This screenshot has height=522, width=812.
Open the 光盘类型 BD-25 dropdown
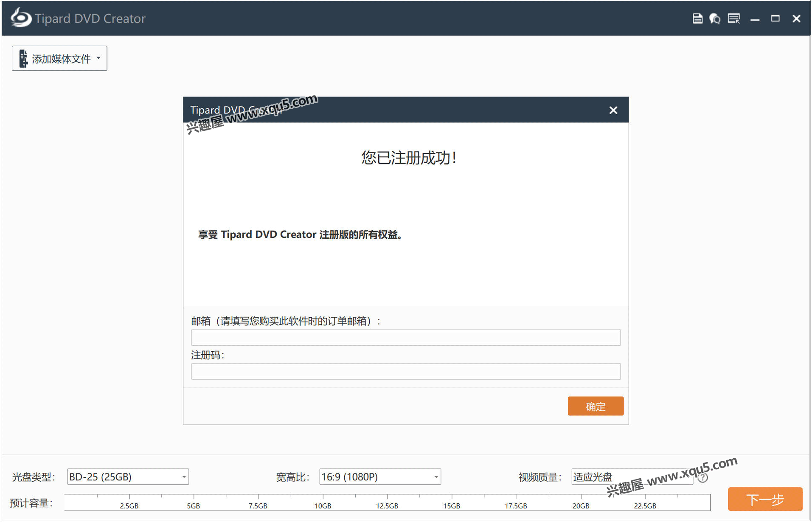tap(128, 477)
